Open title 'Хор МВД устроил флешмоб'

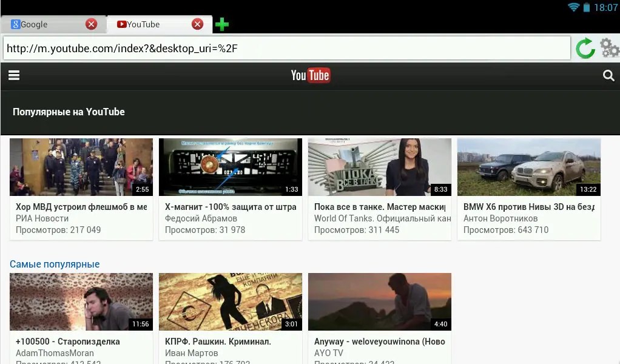click(x=81, y=207)
